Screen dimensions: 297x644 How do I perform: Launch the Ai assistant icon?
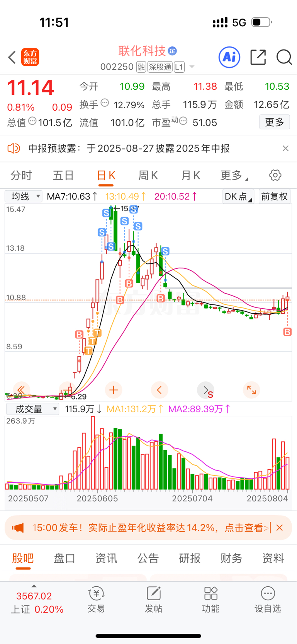tap(229, 57)
